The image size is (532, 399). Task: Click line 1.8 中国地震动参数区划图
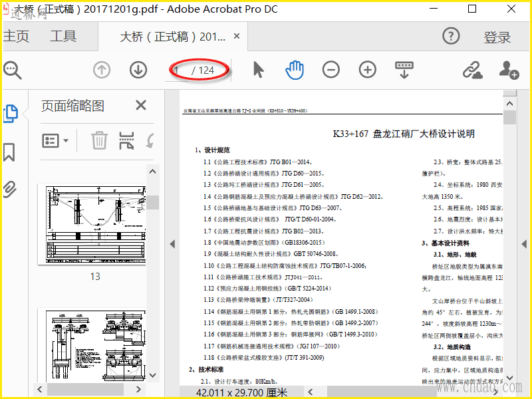tap(264, 243)
